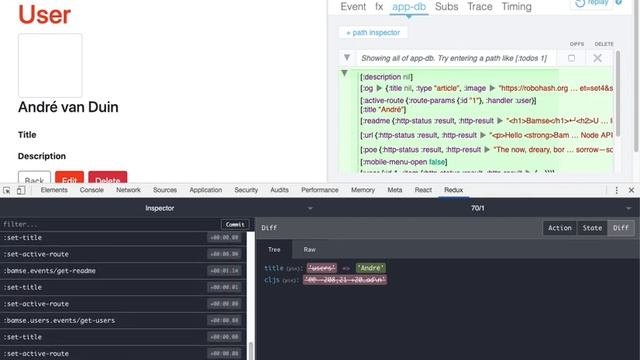Screen dimensions: 640x360
Task: Open the Network DevTools tab
Action: (128, 190)
